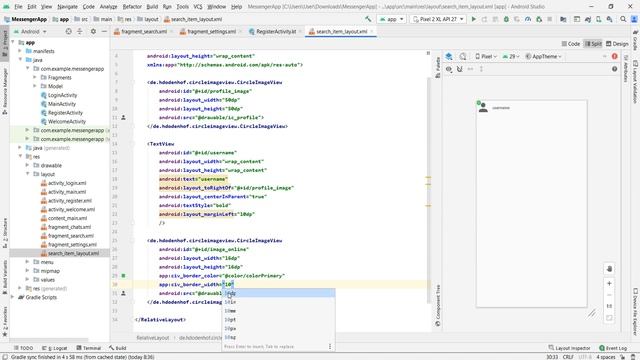Run the app with the green play button
The image size is (640, 360).
473,19
